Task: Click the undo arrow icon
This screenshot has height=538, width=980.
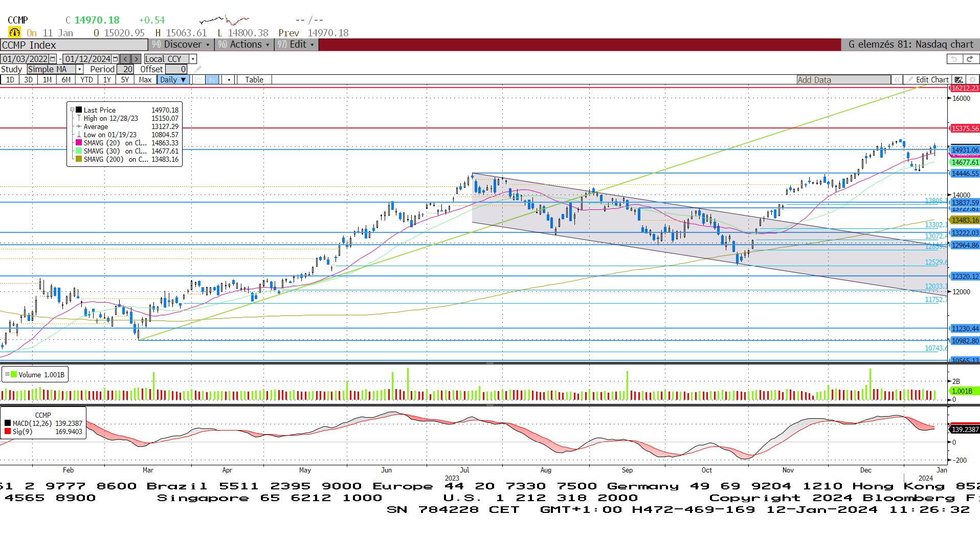Action: [x=954, y=59]
